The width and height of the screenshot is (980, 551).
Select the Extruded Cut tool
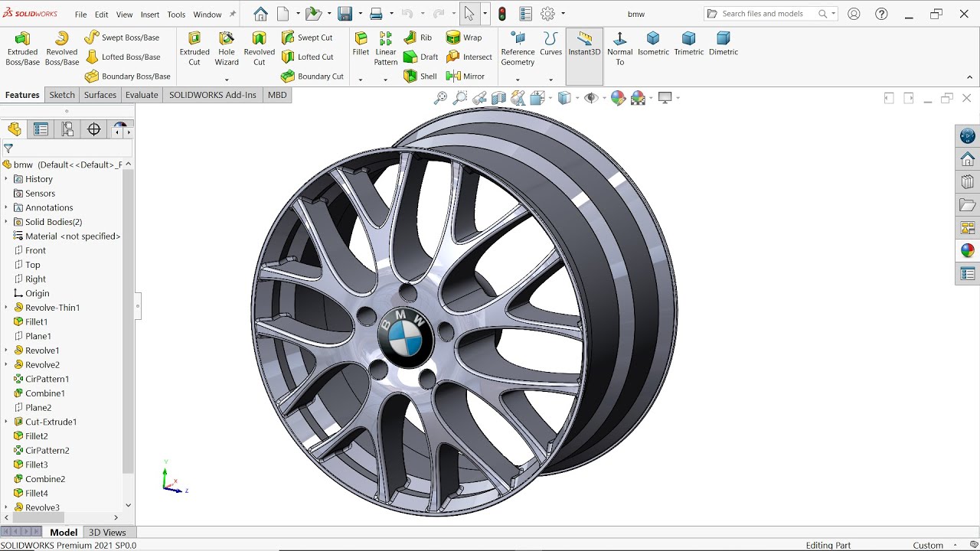194,49
